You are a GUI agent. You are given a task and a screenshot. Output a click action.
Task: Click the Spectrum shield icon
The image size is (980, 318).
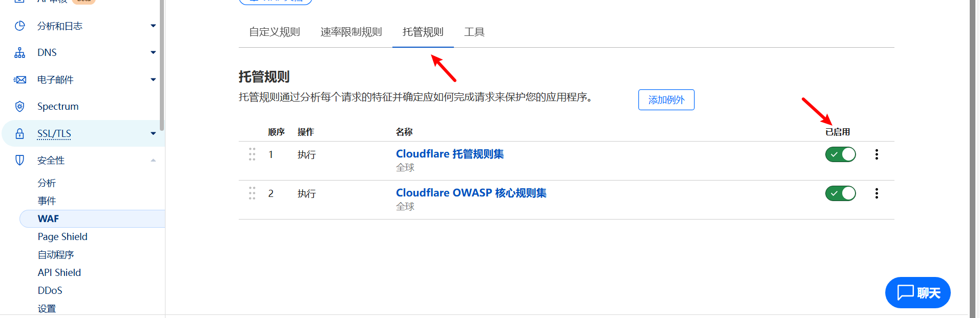(x=19, y=106)
